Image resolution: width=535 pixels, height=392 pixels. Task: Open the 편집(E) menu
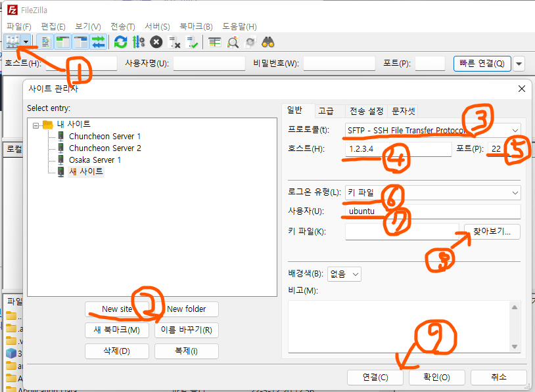click(53, 26)
